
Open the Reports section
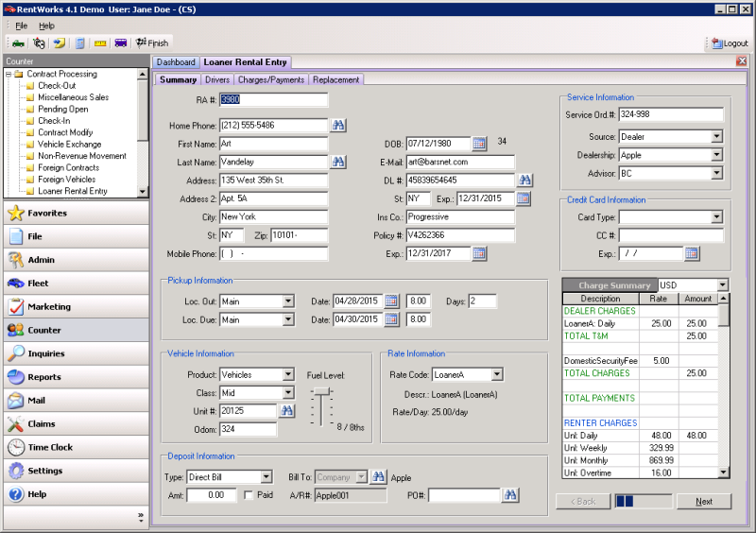pos(77,377)
